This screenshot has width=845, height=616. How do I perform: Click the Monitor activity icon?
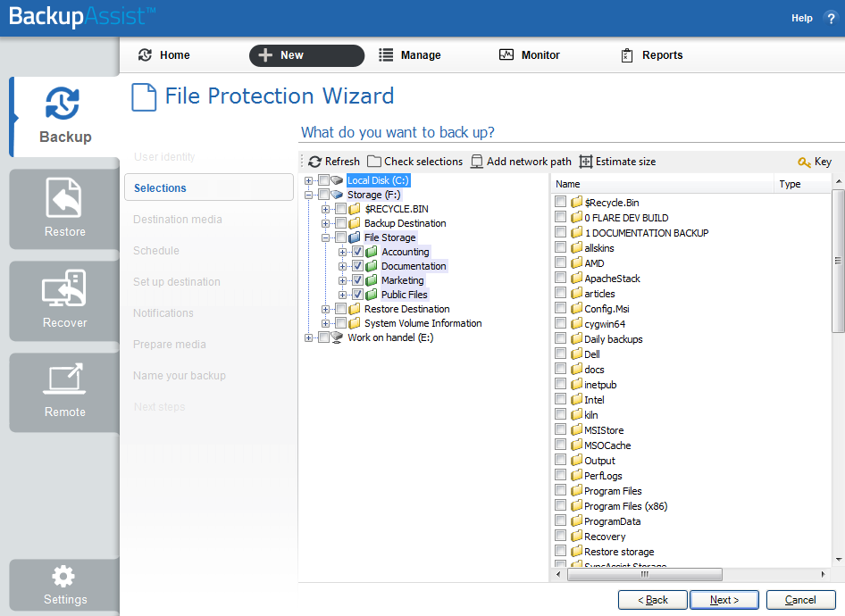pyautogui.click(x=506, y=55)
